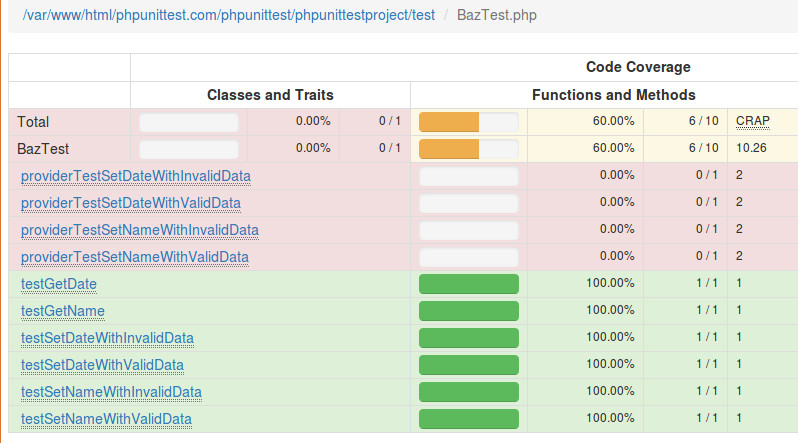
Task: Click the CRAP abbreviation header
Action: 752,121
